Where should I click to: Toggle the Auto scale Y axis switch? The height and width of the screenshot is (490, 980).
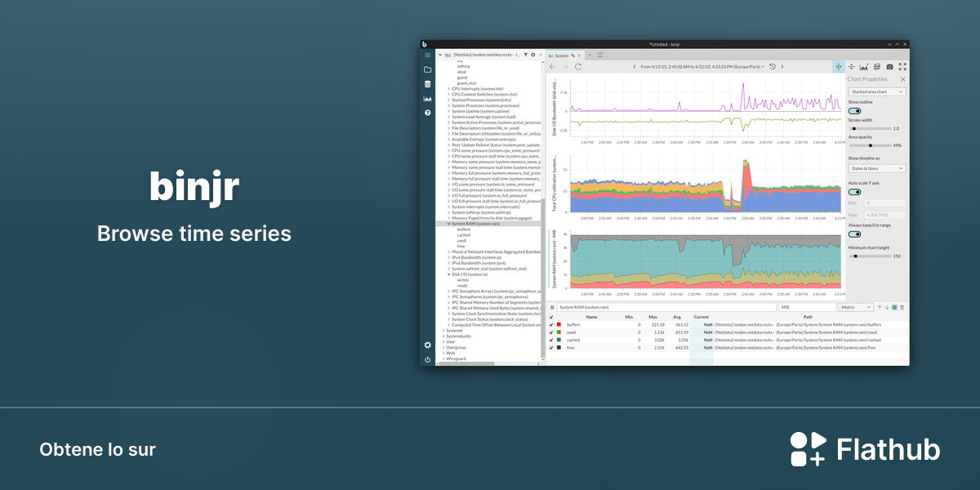click(x=854, y=192)
